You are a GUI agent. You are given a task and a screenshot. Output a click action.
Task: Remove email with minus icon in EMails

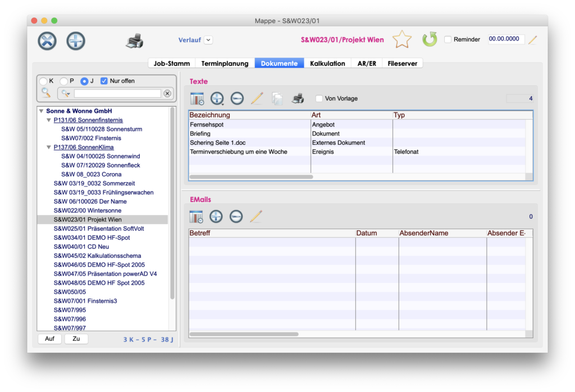point(236,216)
